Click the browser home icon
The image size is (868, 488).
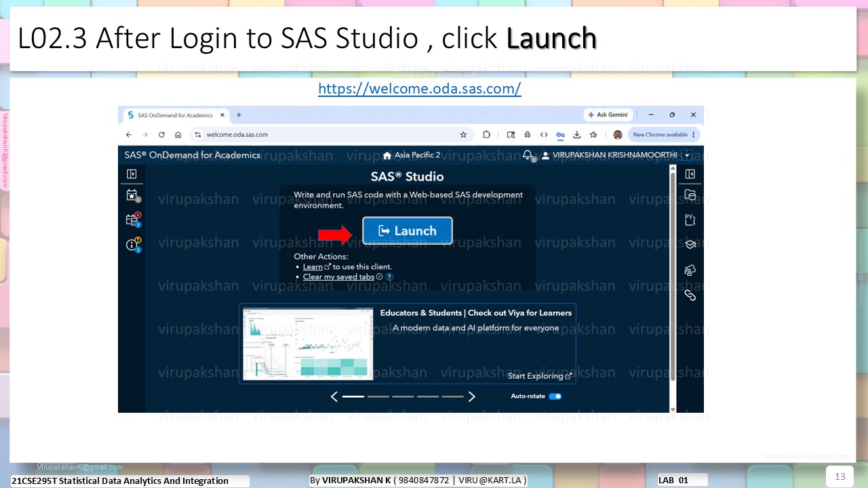click(178, 134)
